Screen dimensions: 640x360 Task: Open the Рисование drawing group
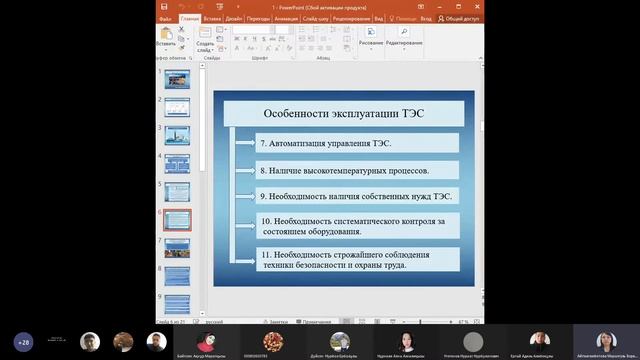click(x=371, y=38)
